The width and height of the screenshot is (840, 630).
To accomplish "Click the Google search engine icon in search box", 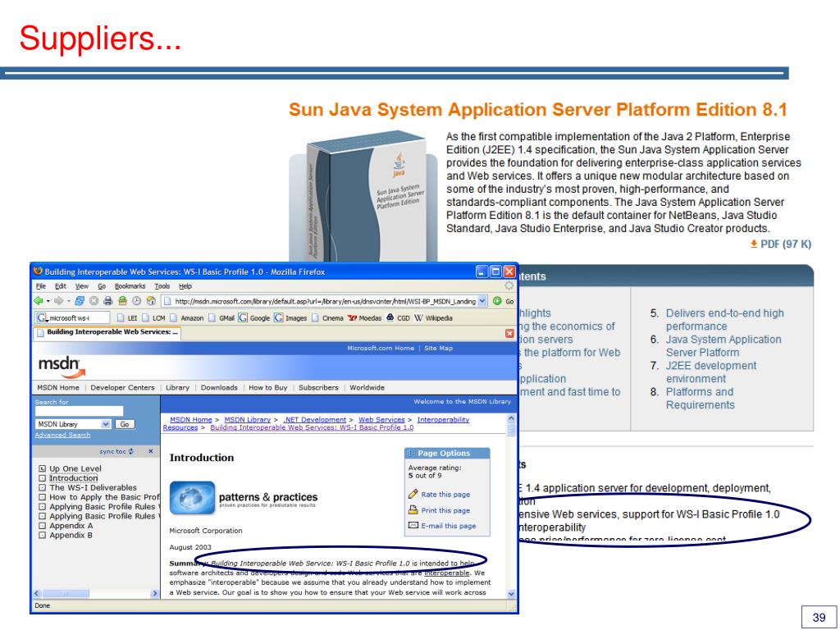I will [x=42, y=317].
